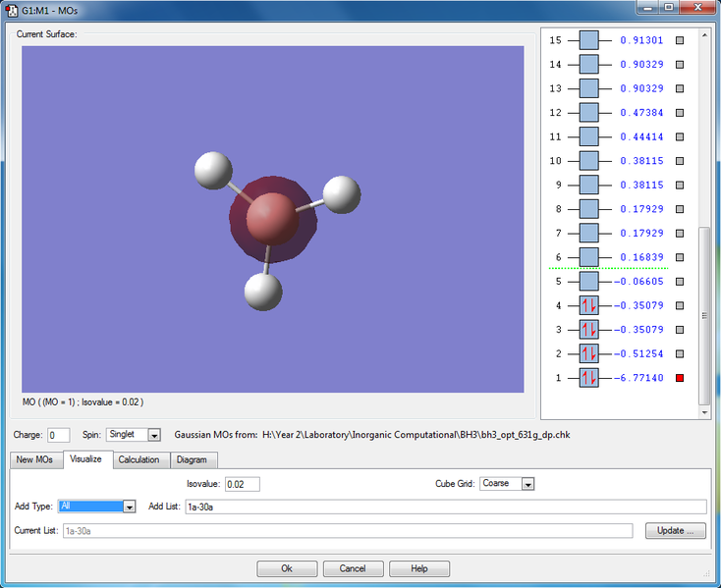Click the empty orbital box for MO 5

coord(588,281)
